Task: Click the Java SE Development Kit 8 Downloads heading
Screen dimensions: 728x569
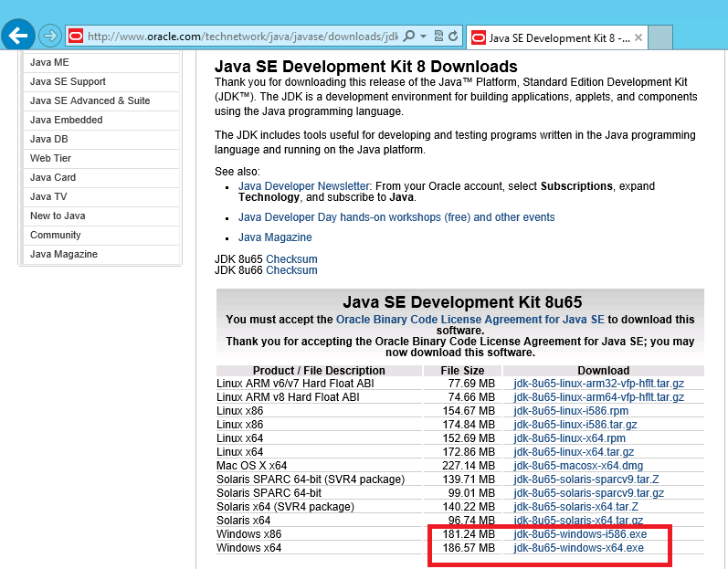Action: 366,67
